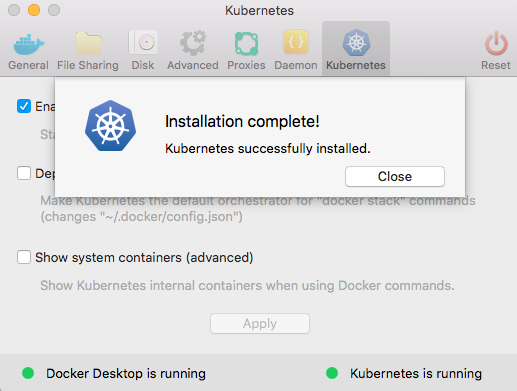Uncheck the Enable Kubernetes checkbox

point(24,106)
